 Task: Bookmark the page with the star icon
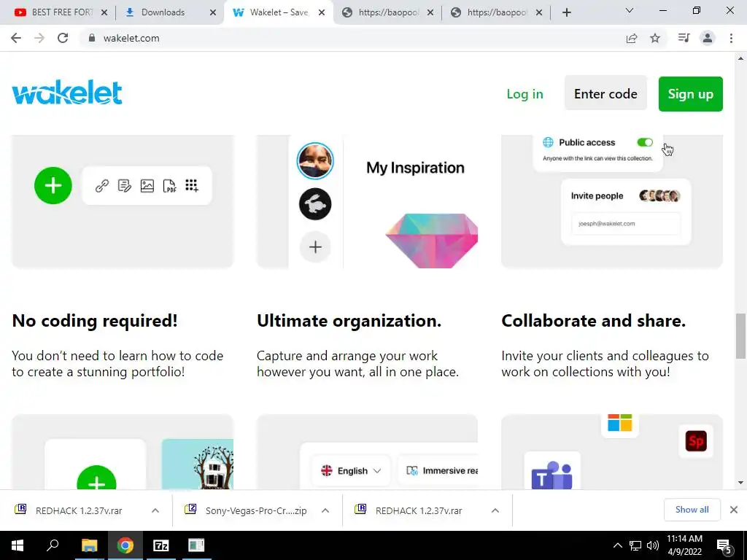[x=655, y=38]
